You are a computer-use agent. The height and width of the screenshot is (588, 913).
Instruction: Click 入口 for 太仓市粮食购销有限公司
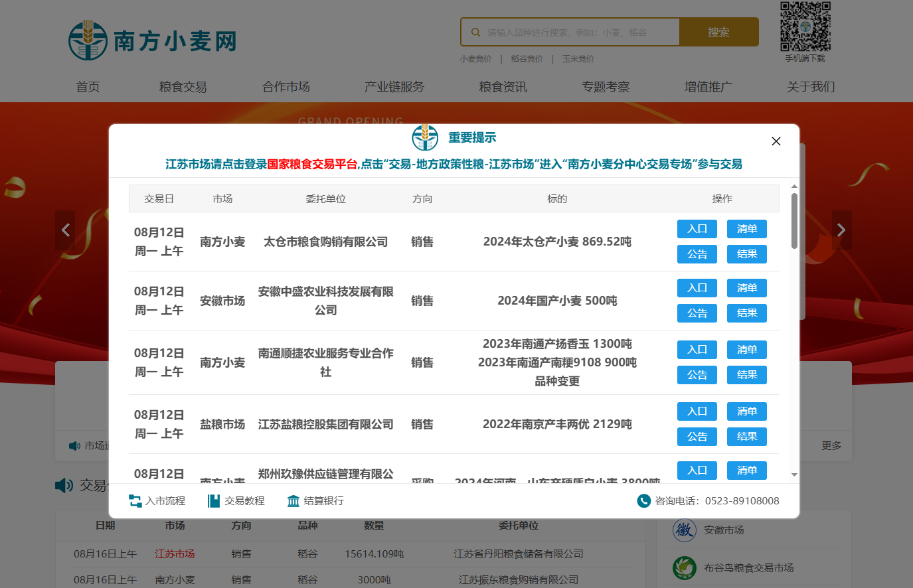pos(697,228)
